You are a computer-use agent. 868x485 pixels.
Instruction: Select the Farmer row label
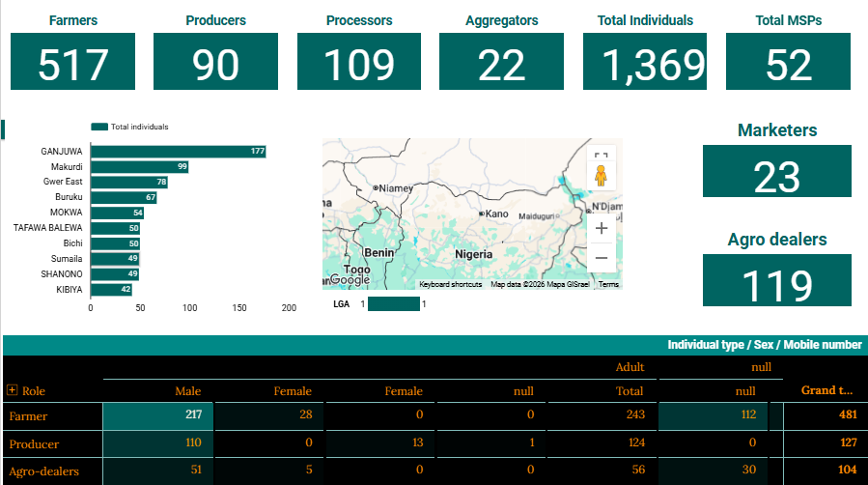[x=28, y=416]
